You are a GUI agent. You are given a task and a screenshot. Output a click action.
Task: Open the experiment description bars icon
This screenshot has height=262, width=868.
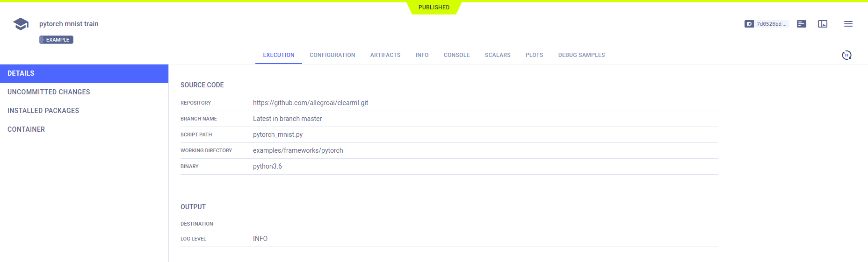click(x=801, y=24)
